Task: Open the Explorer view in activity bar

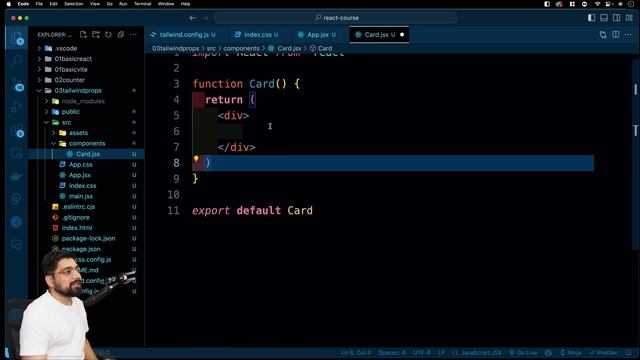Action: [x=17, y=39]
